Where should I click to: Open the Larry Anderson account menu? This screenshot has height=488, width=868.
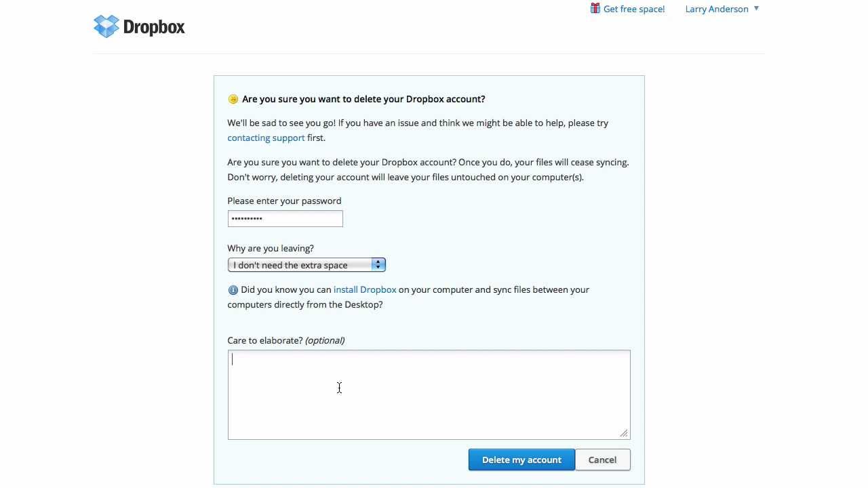point(716,9)
